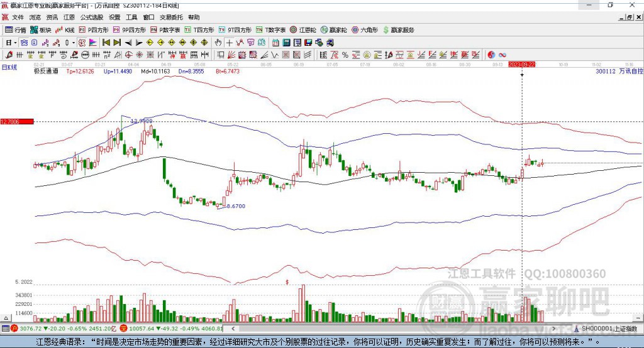Open the 帮助 menu
Screen dimensions: 644x348
194,17
